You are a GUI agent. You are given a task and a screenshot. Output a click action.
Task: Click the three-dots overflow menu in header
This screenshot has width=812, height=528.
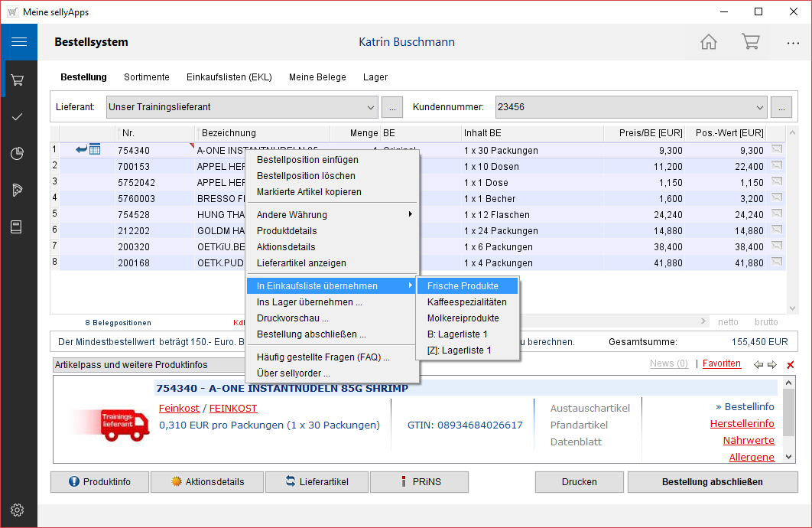point(793,43)
